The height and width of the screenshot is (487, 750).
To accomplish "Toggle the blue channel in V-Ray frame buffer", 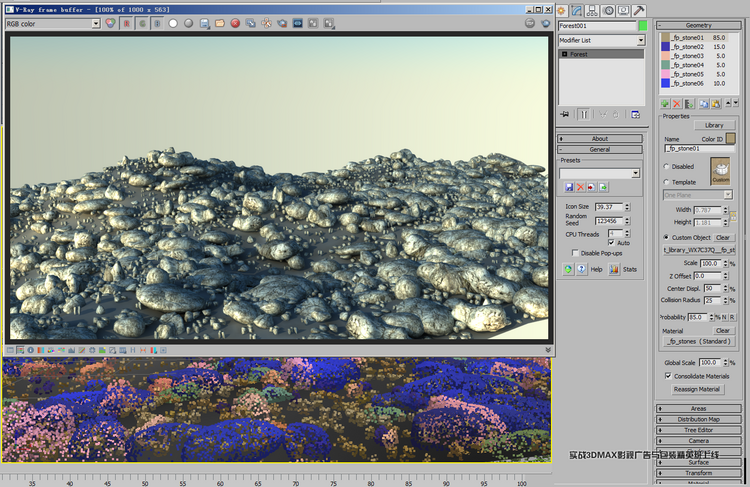I will pos(157,23).
